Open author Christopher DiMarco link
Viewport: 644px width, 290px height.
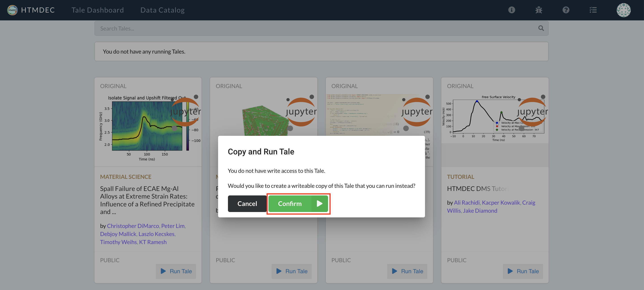pyautogui.click(x=133, y=226)
